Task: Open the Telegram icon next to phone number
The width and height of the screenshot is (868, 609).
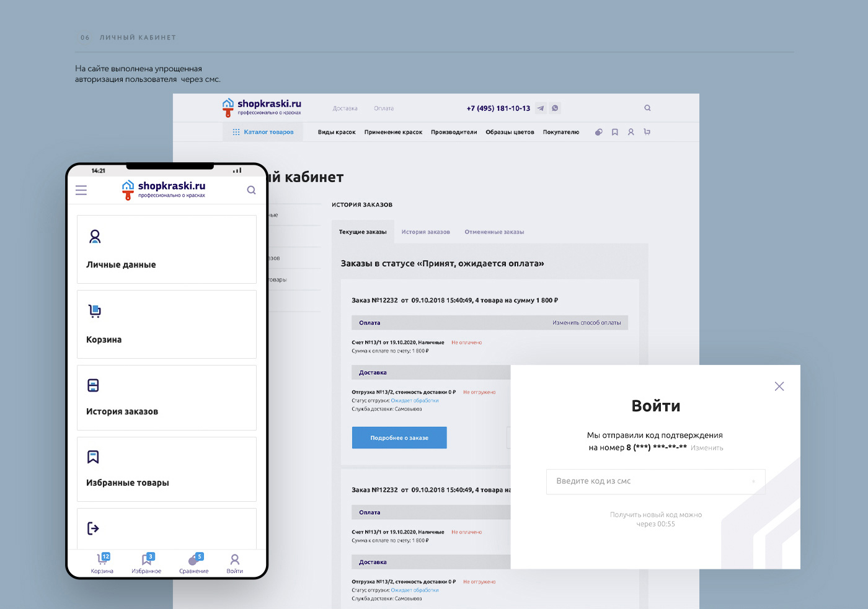Action: click(x=540, y=108)
